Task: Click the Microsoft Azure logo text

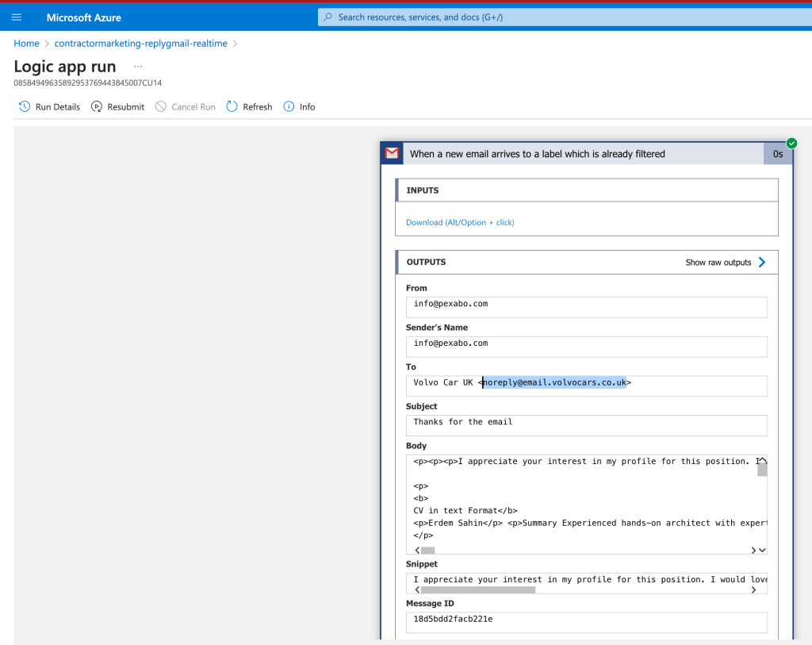Action: [x=84, y=17]
